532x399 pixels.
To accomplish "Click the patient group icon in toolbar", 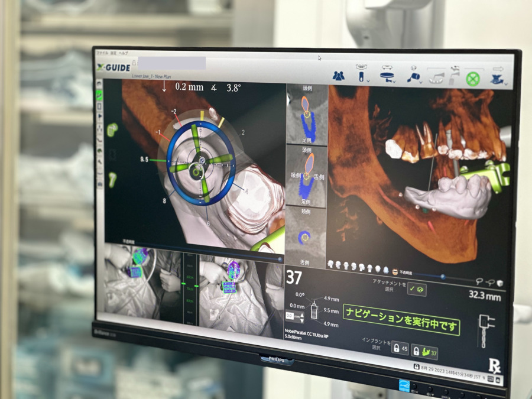I will [x=338, y=76].
